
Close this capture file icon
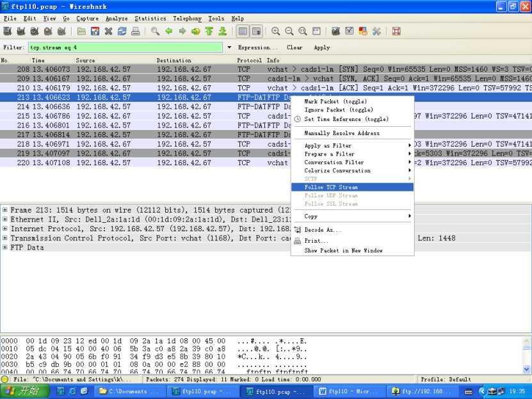point(109,31)
